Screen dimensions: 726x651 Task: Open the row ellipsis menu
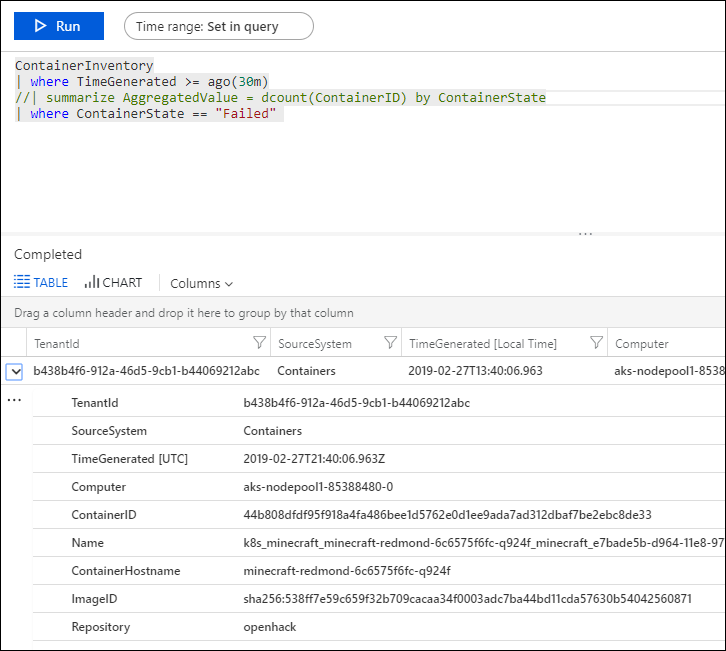point(14,400)
